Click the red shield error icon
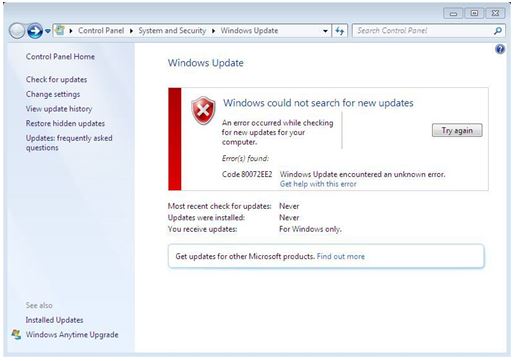Screen dimensions: 515x361 (203, 111)
